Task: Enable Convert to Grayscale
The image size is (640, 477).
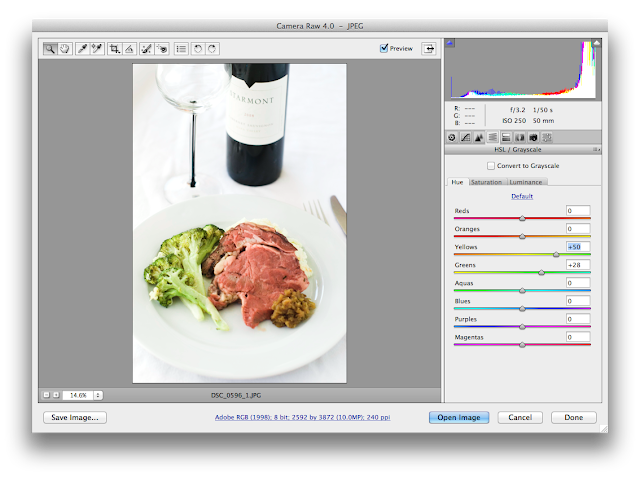Action: (x=491, y=166)
